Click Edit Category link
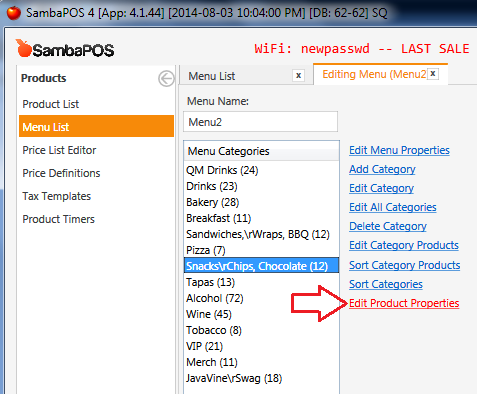Screen dimensions: 477x394 click(381, 188)
